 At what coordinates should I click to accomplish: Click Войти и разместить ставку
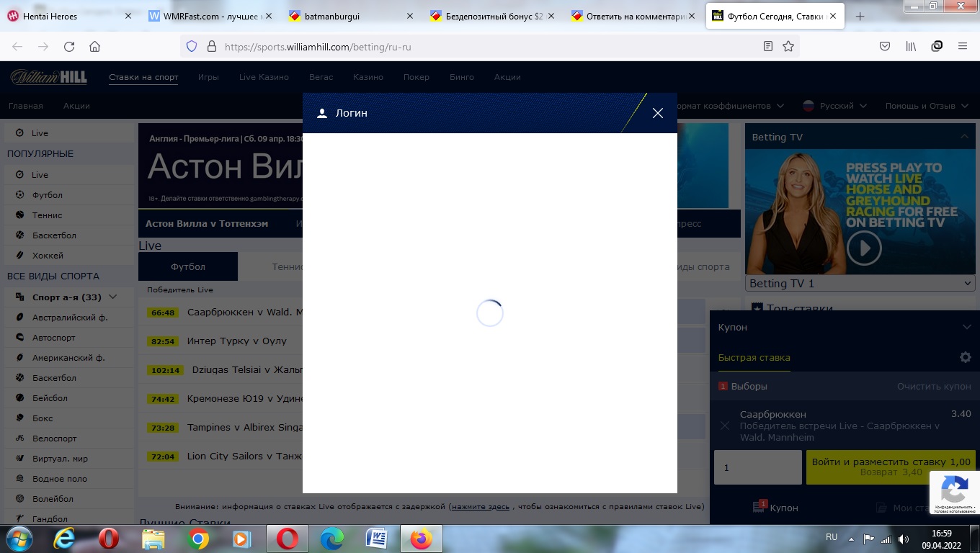click(891, 467)
